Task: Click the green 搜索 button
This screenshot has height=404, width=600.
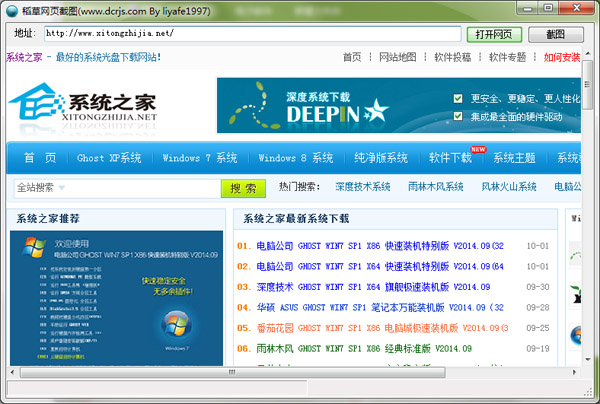Action: click(x=243, y=188)
